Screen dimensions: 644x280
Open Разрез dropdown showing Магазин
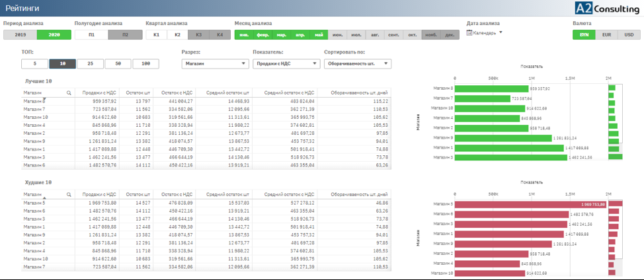(x=215, y=63)
